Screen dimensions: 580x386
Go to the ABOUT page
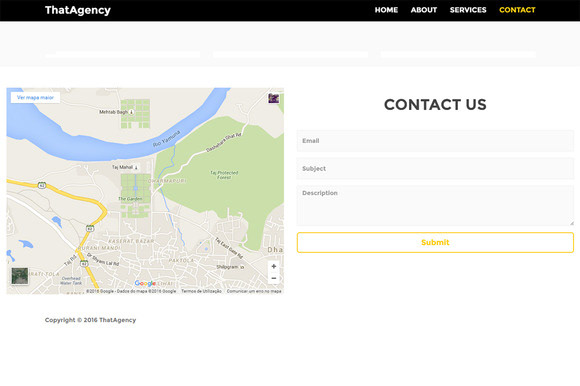(424, 10)
